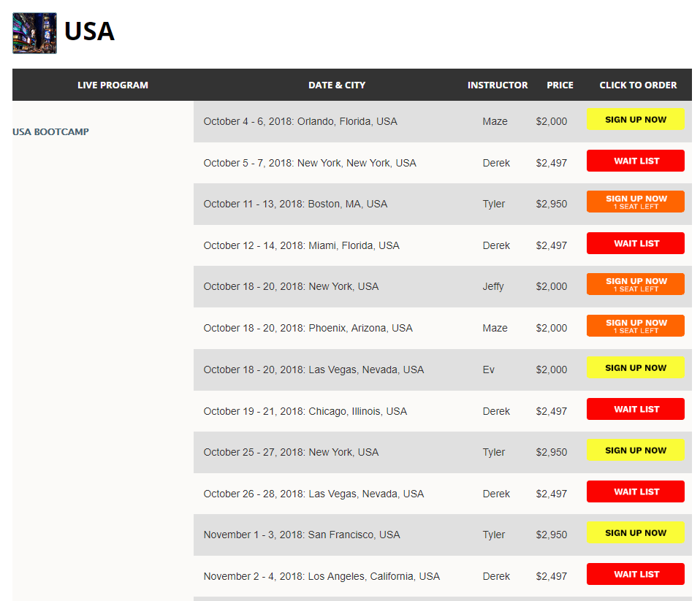This screenshot has width=700, height=601.
Task: Click the PRICE column header
Action: 560,85
